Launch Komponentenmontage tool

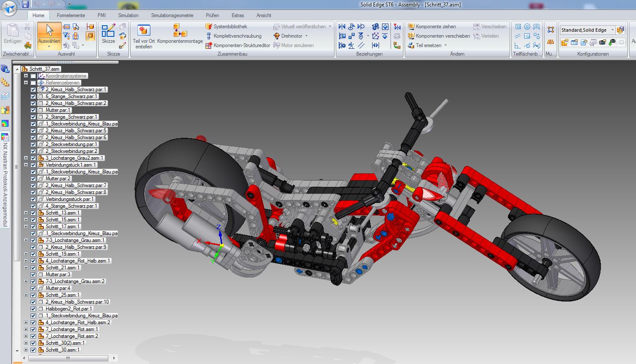point(179,34)
